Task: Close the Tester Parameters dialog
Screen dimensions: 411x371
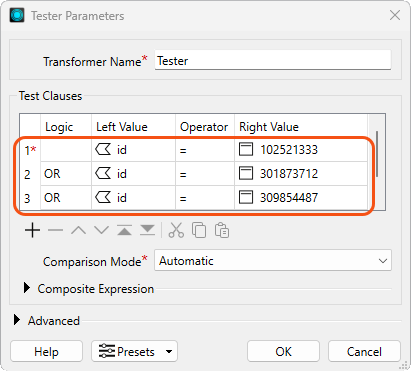Action: click(x=395, y=15)
